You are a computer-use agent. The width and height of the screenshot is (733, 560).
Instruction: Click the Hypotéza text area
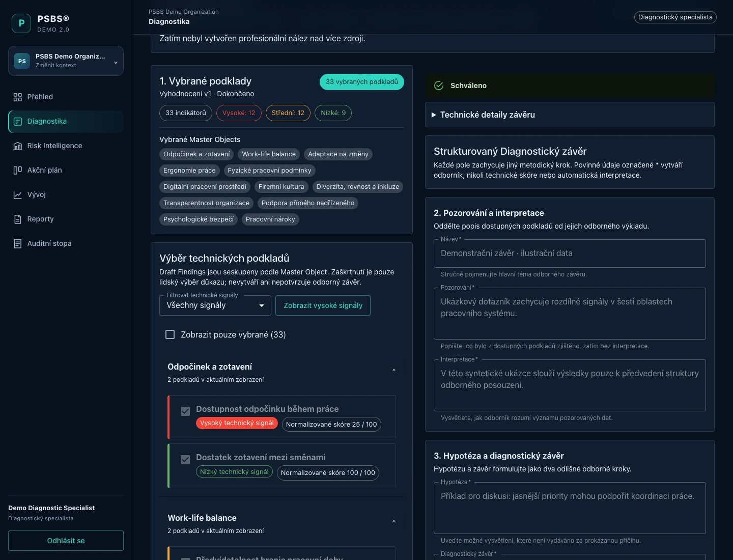pyautogui.click(x=570, y=508)
